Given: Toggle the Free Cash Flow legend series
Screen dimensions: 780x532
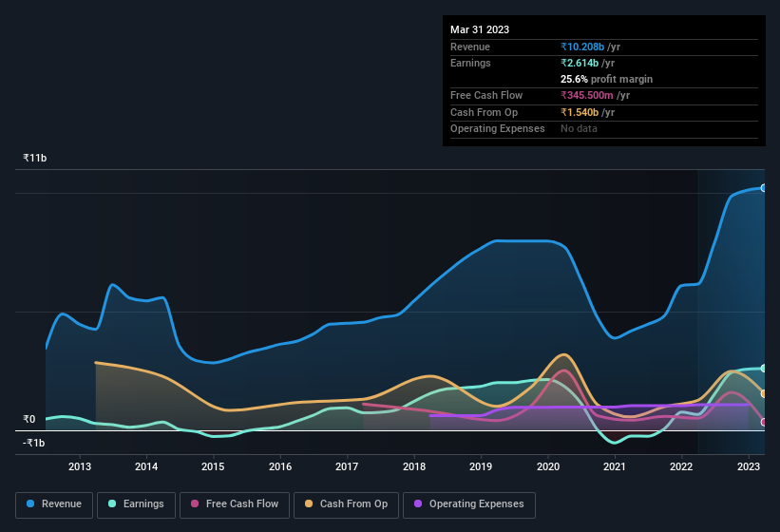Looking at the screenshot, I should [235, 504].
